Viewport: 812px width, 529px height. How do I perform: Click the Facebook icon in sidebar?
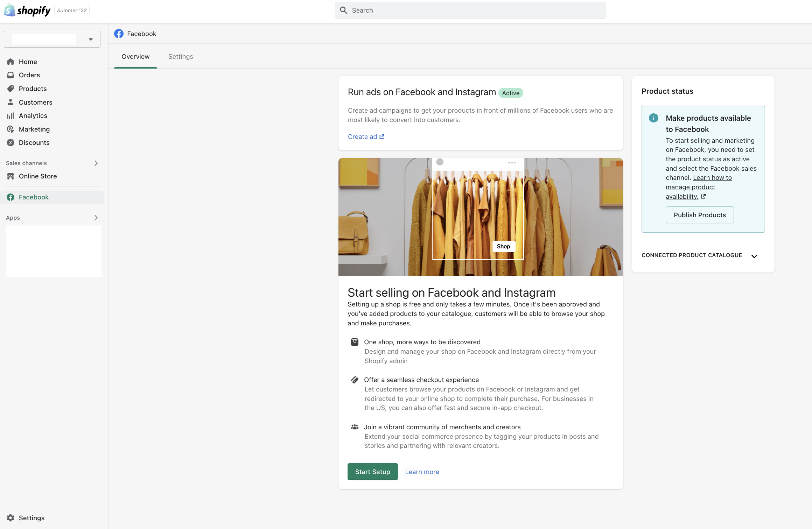(10, 197)
